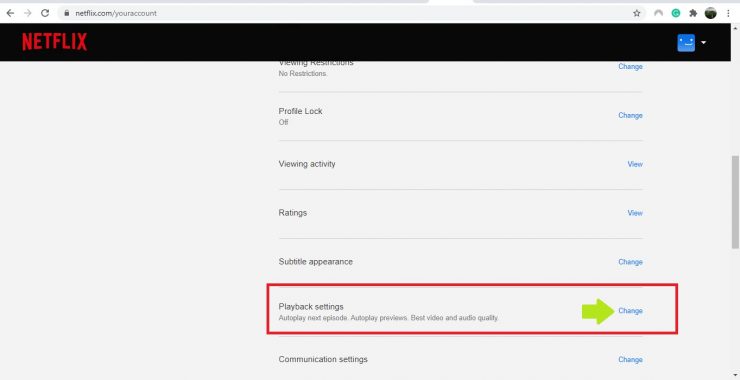Click the 'No Restrictions' text
This screenshot has height=380, width=740.
pos(303,74)
